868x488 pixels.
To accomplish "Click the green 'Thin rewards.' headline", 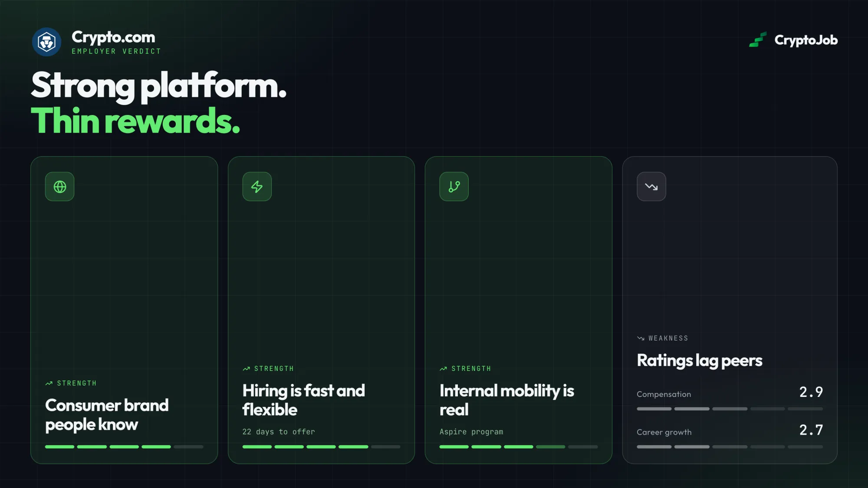I will click(135, 121).
